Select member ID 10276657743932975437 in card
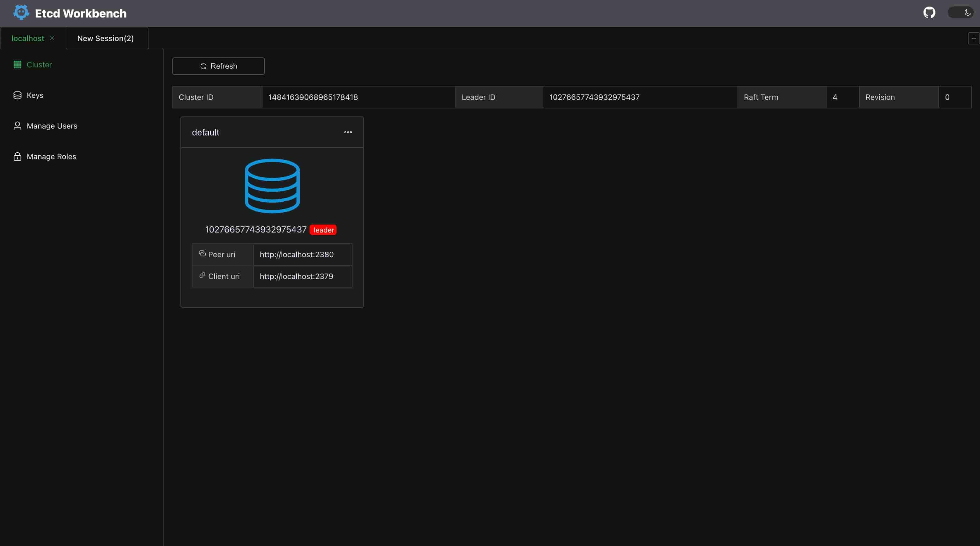Image resolution: width=980 pixels, height=546 pixels. click(x=256, y=230)
